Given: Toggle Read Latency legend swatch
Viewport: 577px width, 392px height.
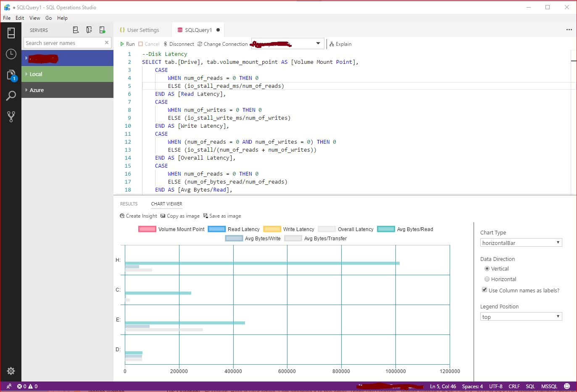Looking at the screenshot, I should [217, 229].
